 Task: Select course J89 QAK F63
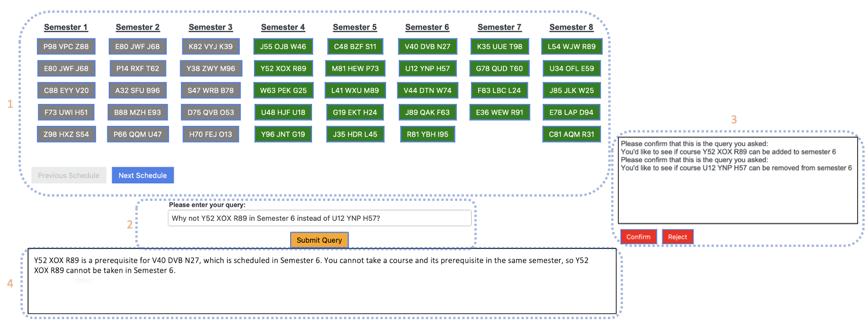pyautogui.click(x=427, y=112)
